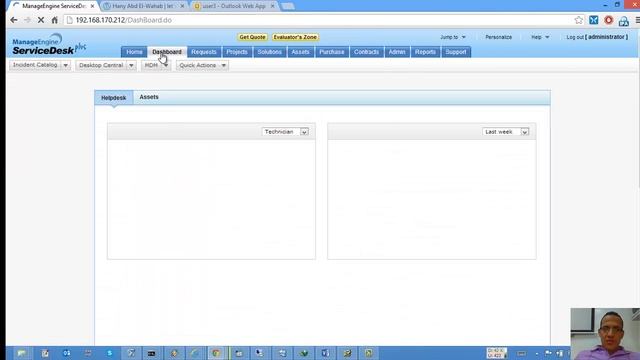Click the red circle extension icon

[x=609, y=20]
